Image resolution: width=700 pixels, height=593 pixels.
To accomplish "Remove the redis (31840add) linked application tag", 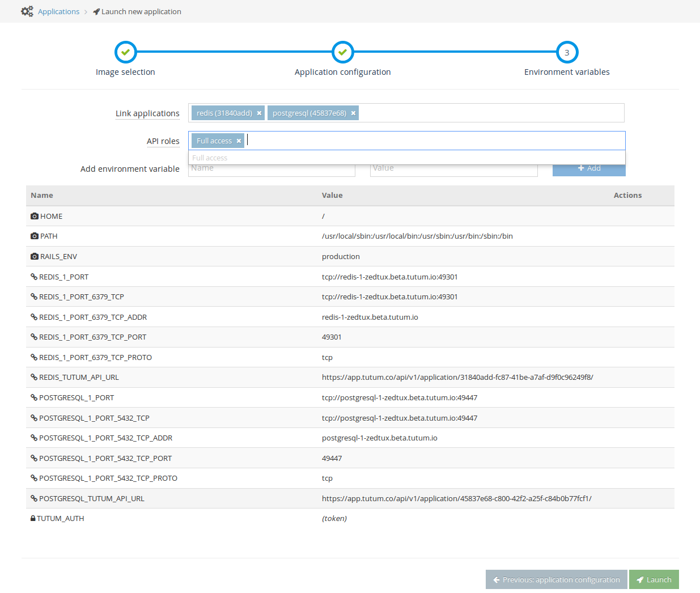I will click(259, 113).
